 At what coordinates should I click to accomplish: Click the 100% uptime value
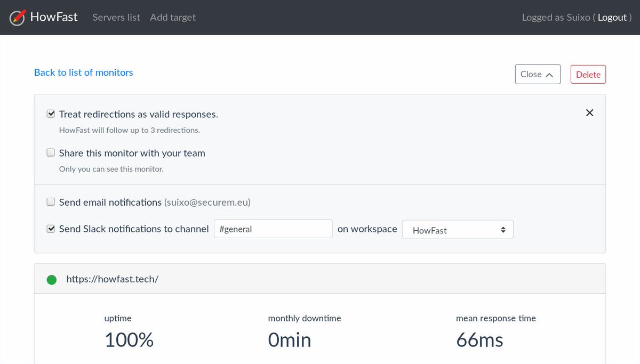click(x=129, y=339)
